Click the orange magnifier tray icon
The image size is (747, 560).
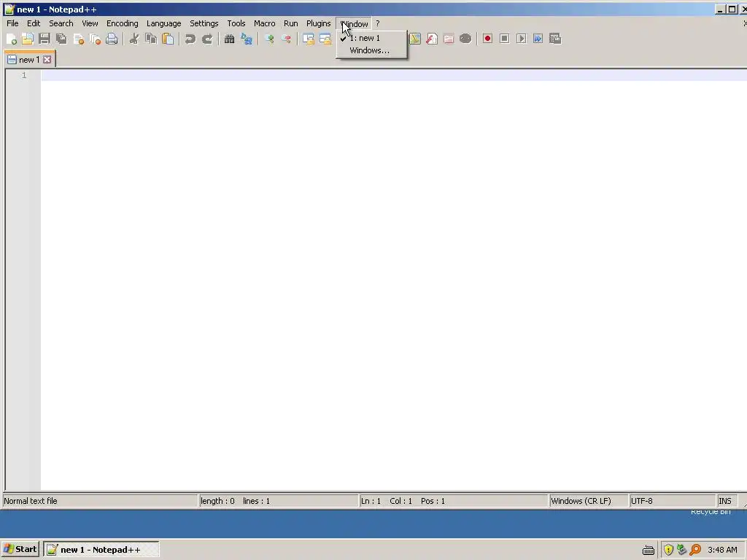[695, 550]
